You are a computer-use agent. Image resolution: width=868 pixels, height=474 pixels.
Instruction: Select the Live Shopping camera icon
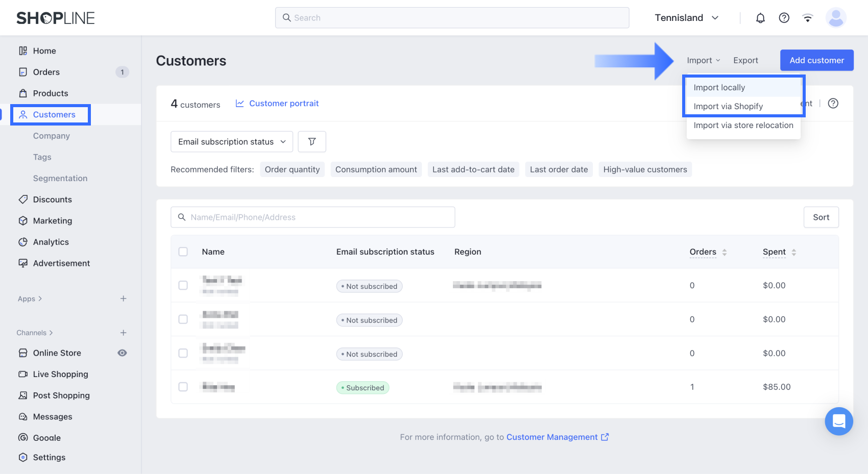click(23, 374)
